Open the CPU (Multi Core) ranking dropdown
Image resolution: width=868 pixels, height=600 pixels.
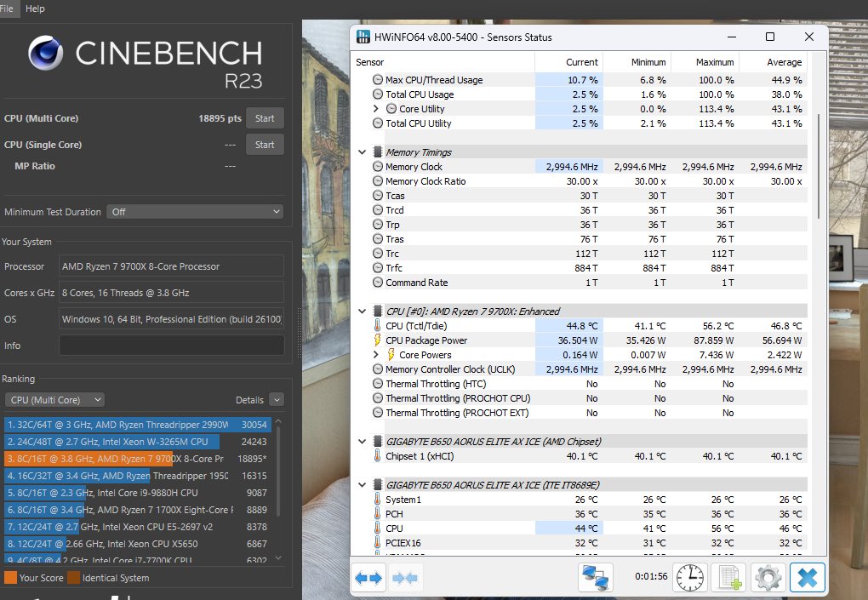54,400
